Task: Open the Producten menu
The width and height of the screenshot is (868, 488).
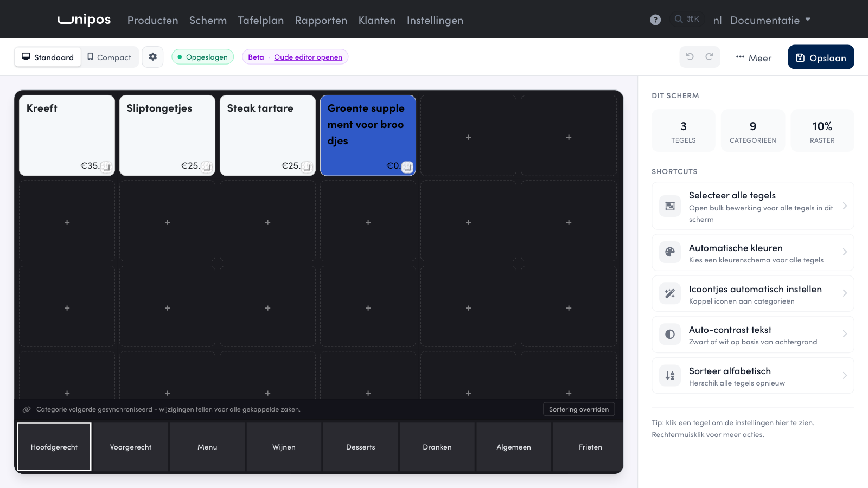Action: pyautogui.click(x=152, y=20)
